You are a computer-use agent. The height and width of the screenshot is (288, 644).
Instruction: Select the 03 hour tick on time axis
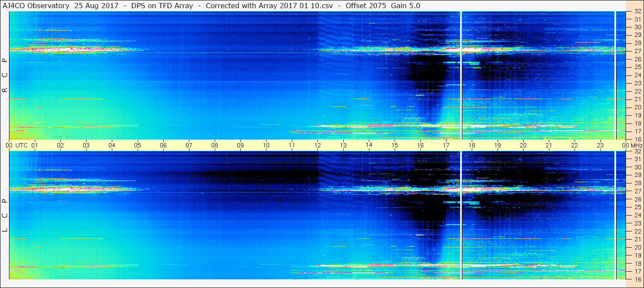coord(86,145)
